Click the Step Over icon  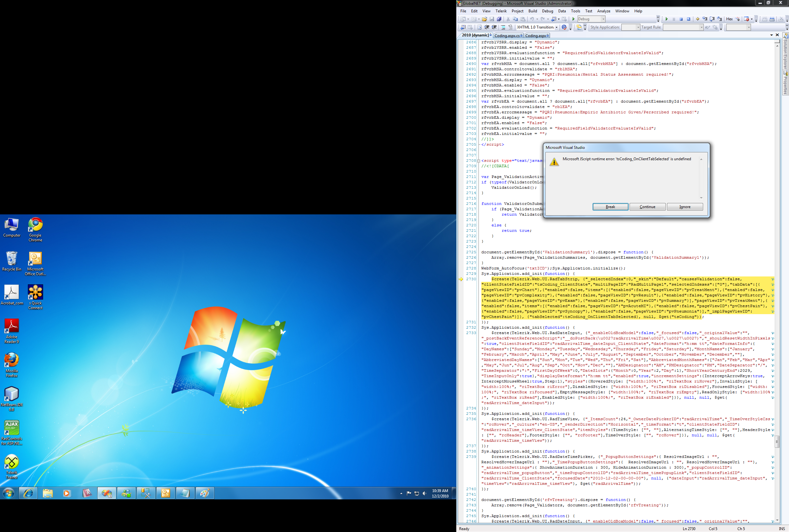(x=712, y=19)
